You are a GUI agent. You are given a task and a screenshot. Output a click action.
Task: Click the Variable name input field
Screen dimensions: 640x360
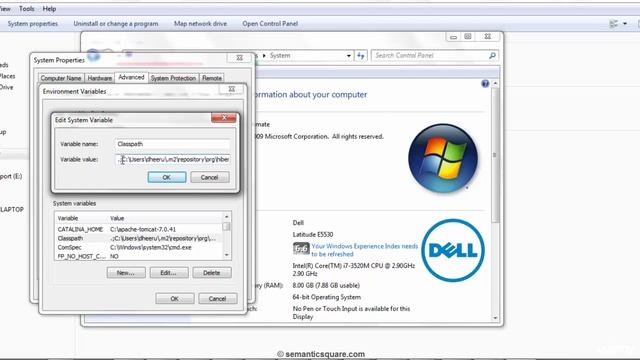click(173, 144)
